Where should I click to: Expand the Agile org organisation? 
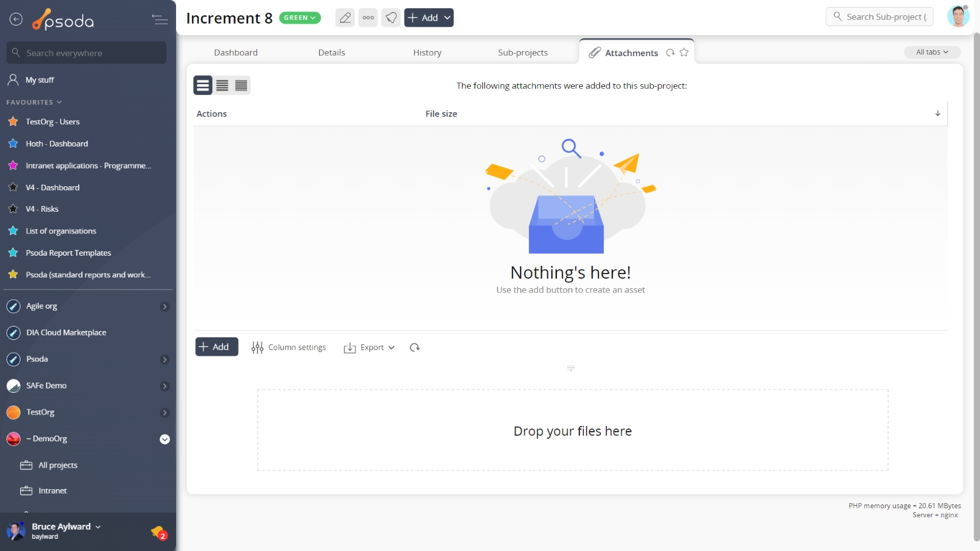coord(165,307)
